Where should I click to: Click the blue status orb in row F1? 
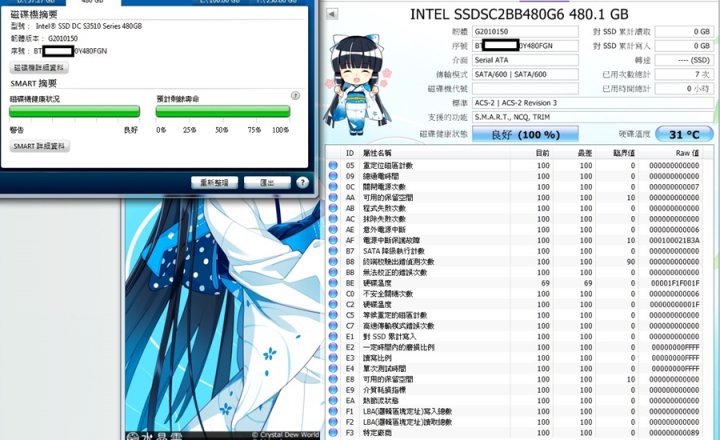pos(333,412)
